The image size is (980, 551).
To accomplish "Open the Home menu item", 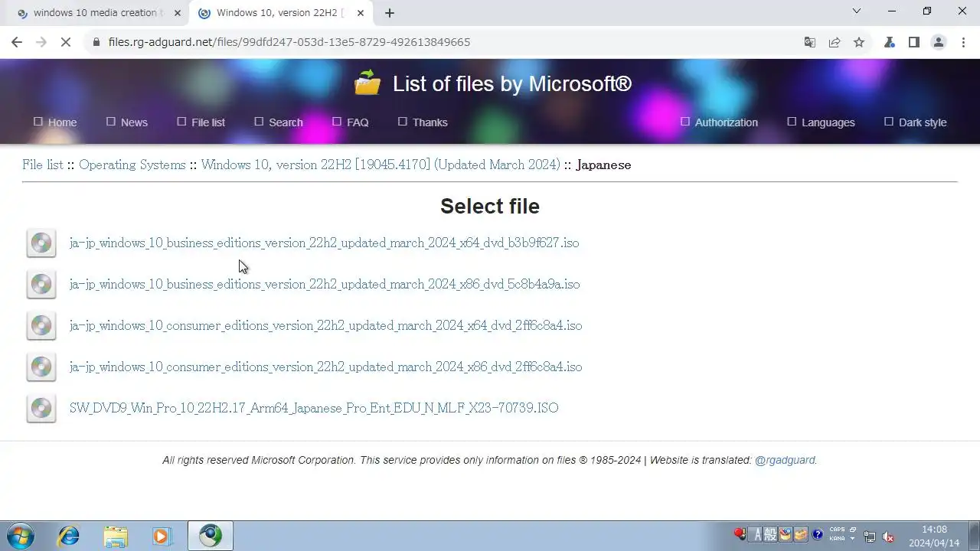I will click(55, 122).
